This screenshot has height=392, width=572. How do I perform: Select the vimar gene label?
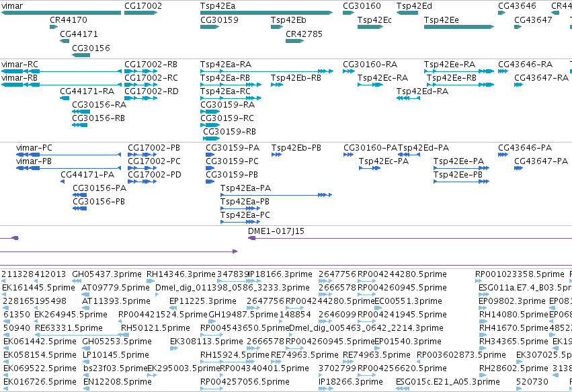[12, 6]
